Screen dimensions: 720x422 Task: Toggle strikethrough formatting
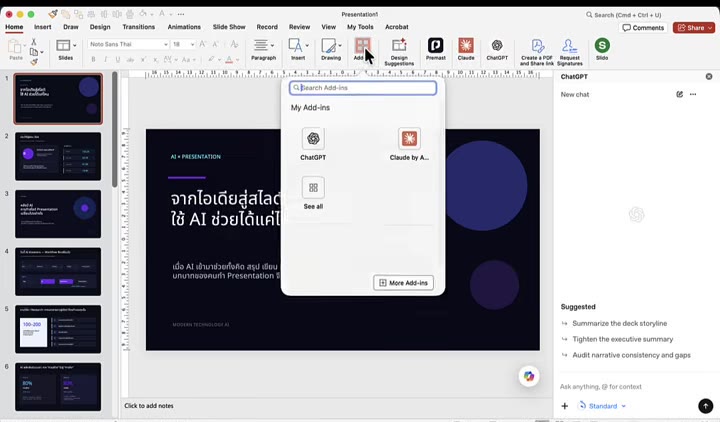pyautogui.click(x=130, y=60)
